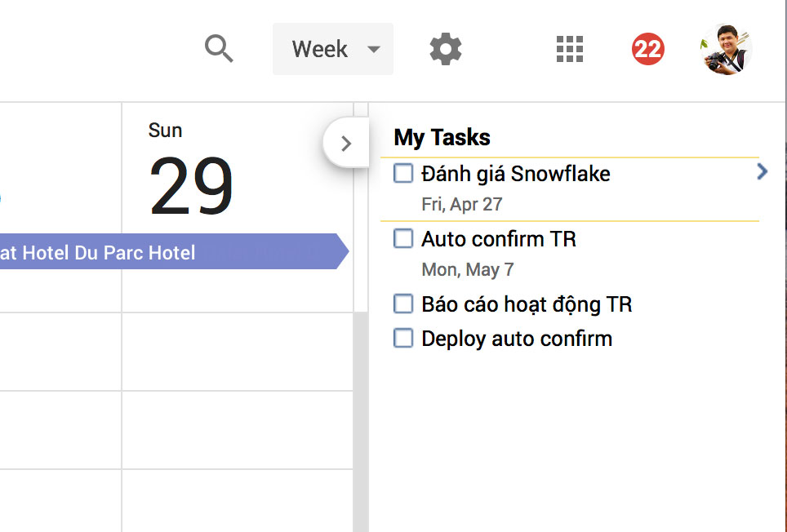Open the account profile picture
Screen dimensions: 787x532
726,49
